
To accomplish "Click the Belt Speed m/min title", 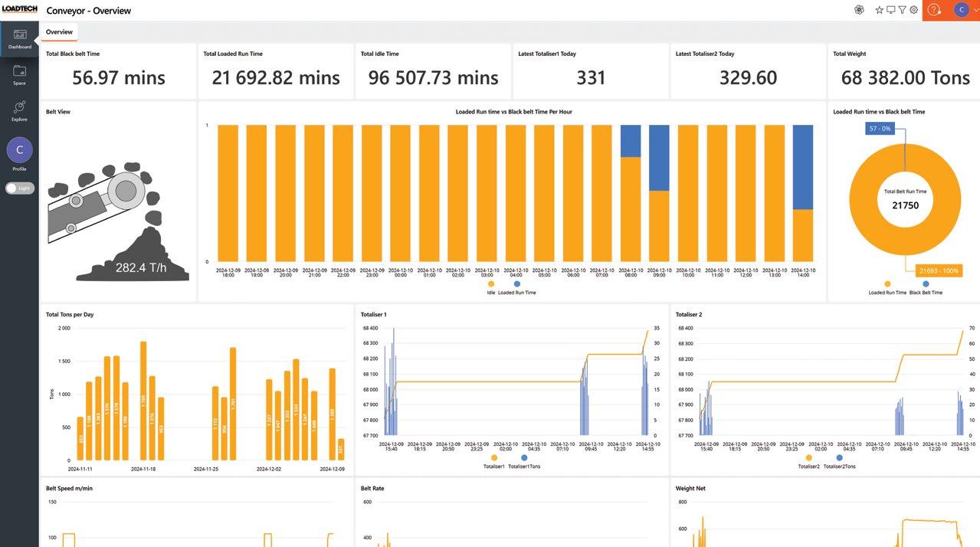I will click(69, 488).
